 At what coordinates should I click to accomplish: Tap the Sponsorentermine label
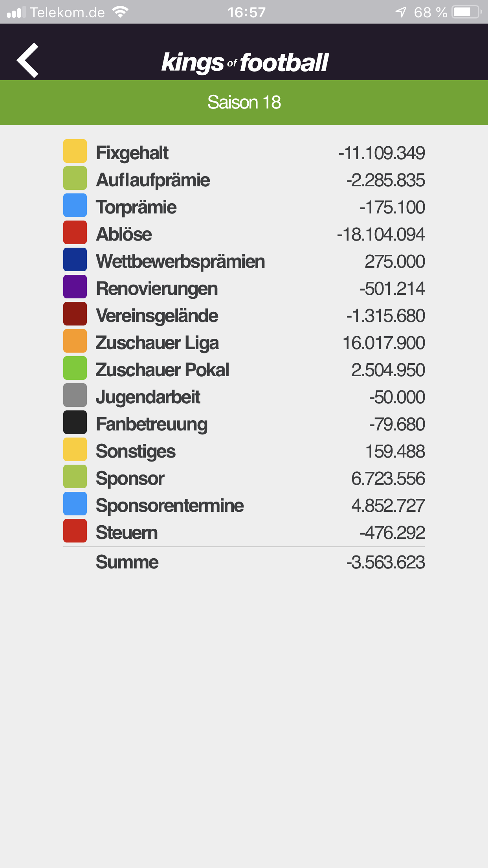(x=170, y=506)
